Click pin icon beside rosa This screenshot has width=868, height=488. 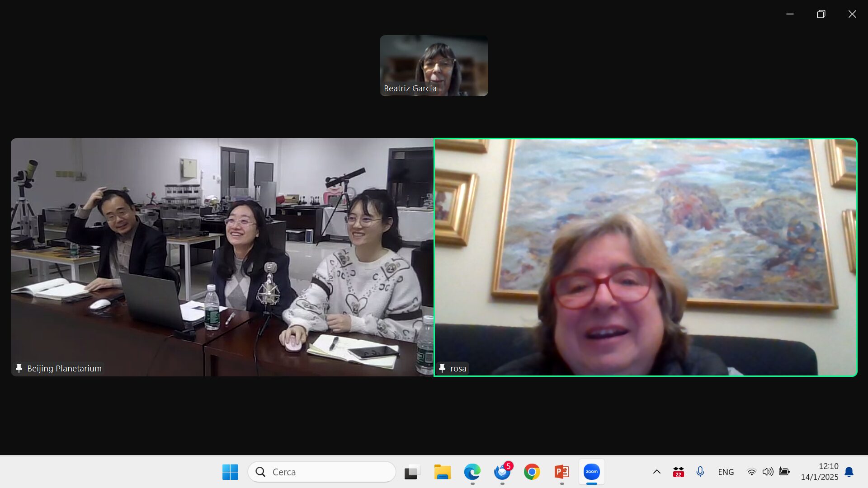pos(442,368)
